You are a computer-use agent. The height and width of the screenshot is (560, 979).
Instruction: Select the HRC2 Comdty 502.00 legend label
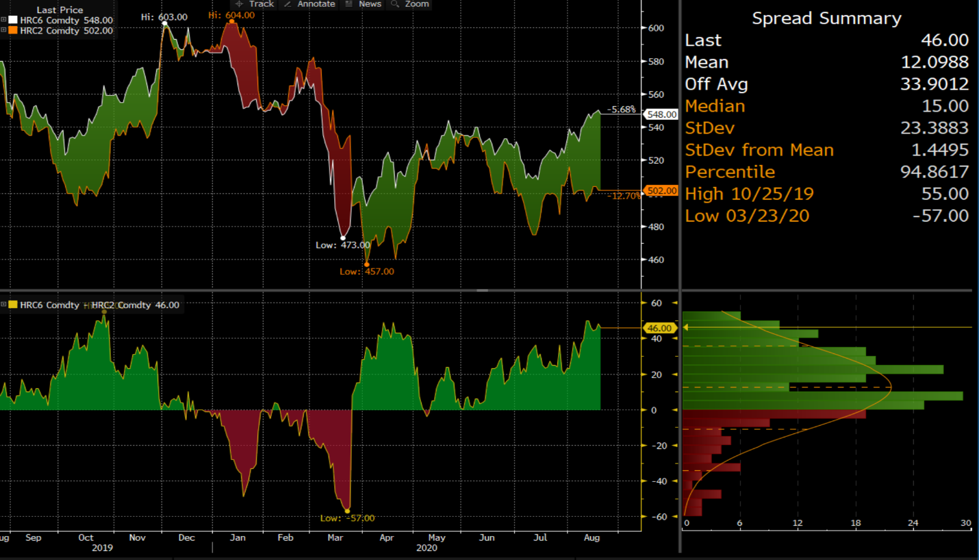[66, 30]
